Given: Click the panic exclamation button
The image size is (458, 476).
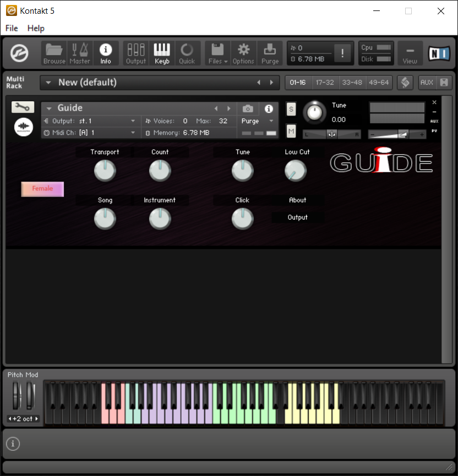Looking at the screenshot, I should [x=342, y=53].
